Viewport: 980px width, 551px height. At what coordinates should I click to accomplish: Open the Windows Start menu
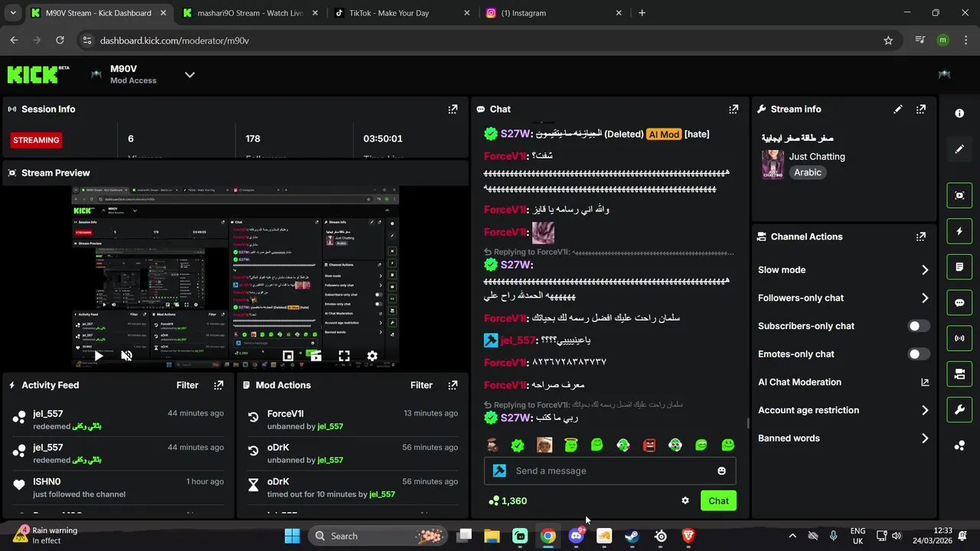pos(292,536)
